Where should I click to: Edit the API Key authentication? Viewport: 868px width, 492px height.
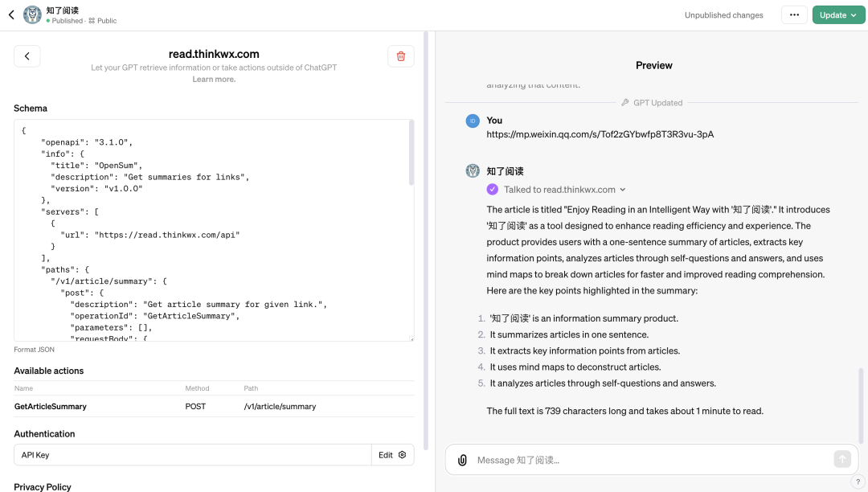tap(386, 455)
